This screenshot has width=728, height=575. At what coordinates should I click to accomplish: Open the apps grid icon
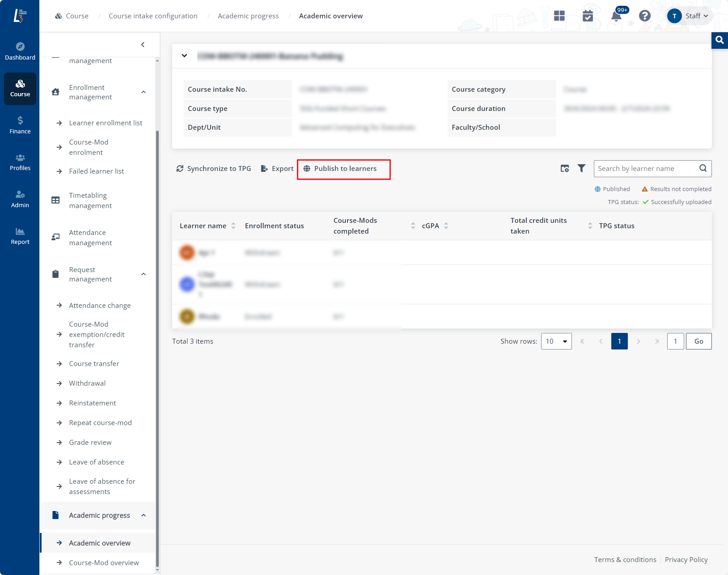coord(559,16)
